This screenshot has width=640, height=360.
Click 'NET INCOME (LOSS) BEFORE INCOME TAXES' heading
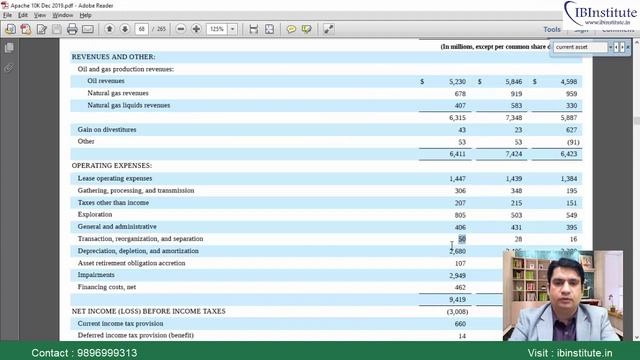[x=149, y=311]
